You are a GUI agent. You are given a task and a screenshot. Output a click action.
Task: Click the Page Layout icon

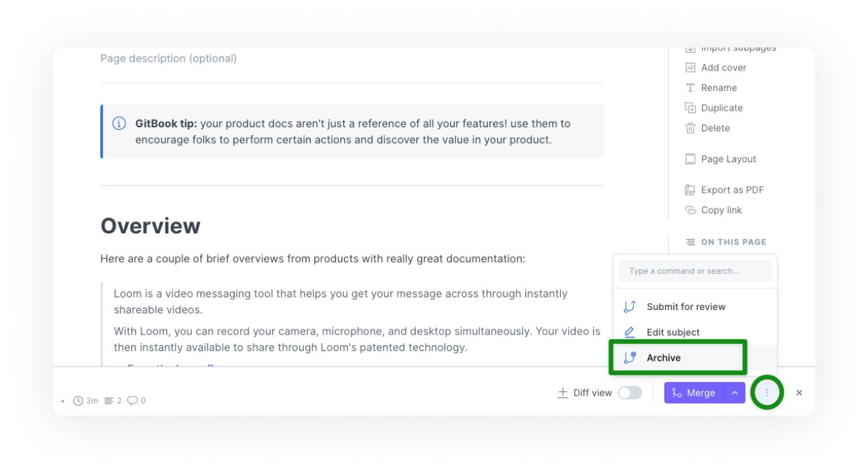(690, 159)
